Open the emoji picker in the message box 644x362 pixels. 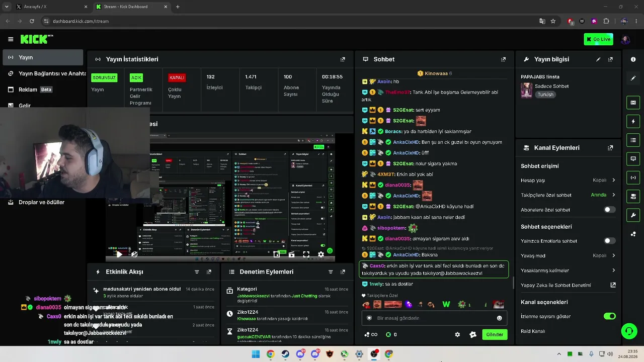499,318
